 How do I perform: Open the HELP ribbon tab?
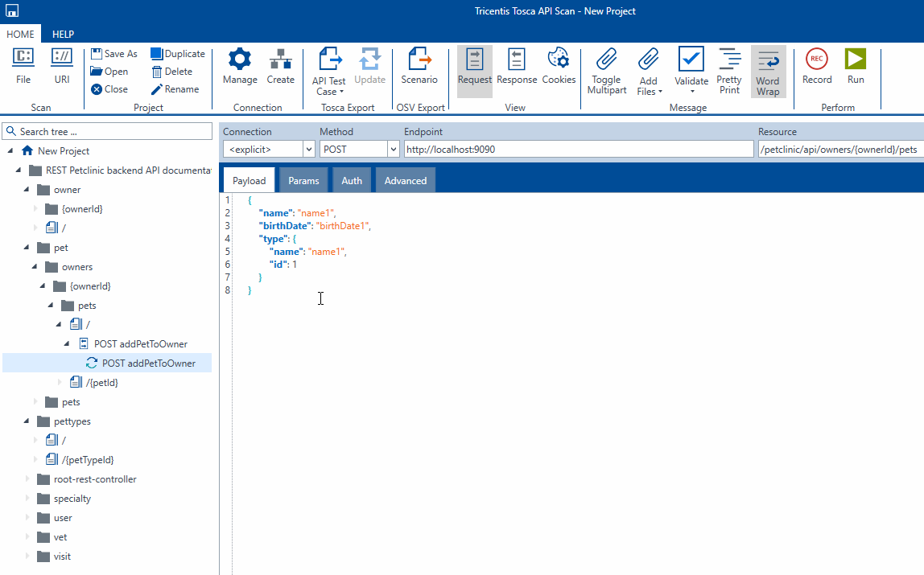(x=63, y=34)
